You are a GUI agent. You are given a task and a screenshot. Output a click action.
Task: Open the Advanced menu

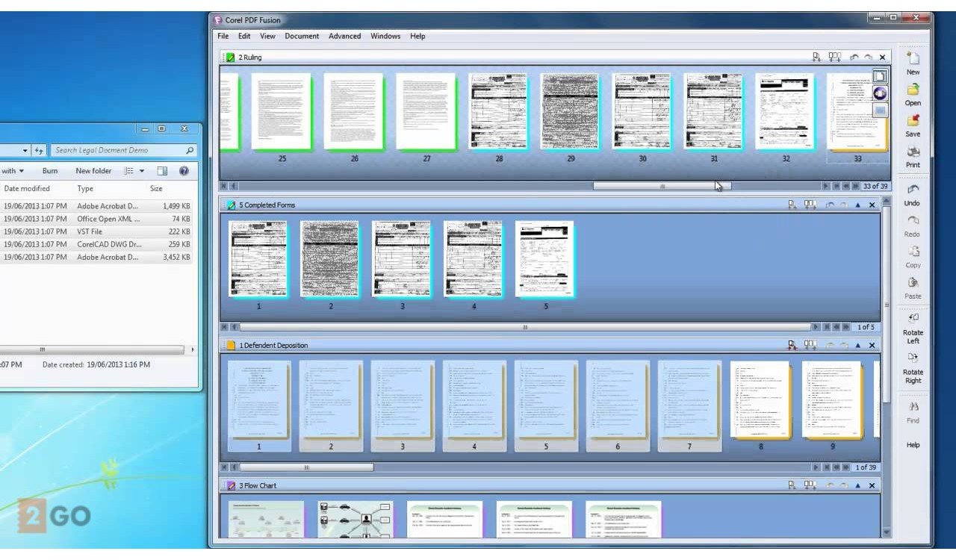(344, 36)
